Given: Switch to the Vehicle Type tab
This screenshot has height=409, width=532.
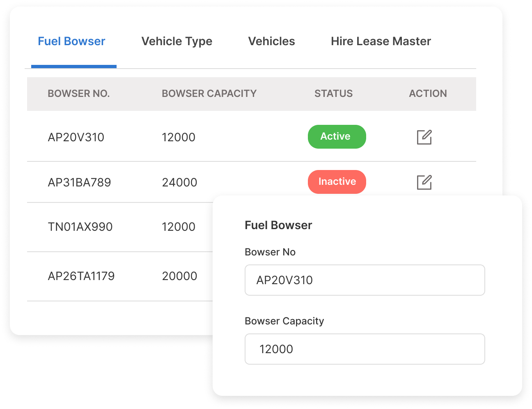Looking at the screenshot, I should (177, 41).
